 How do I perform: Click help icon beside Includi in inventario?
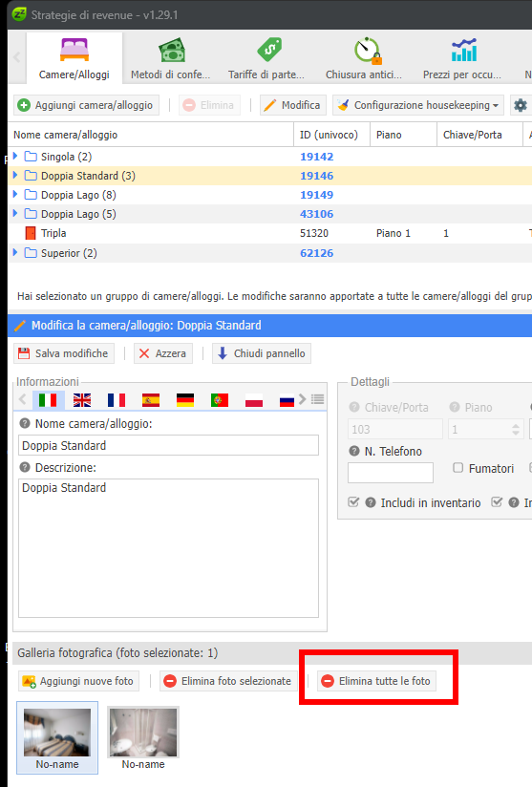(371, 502)
